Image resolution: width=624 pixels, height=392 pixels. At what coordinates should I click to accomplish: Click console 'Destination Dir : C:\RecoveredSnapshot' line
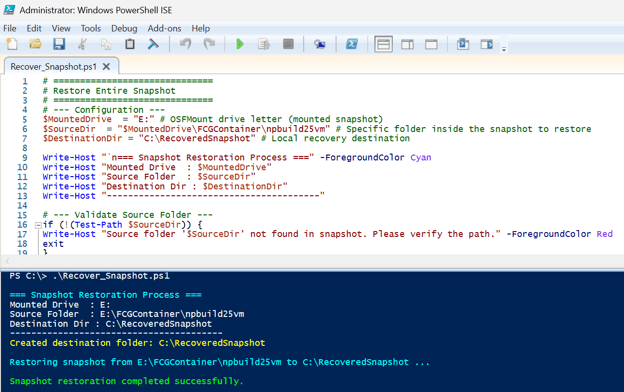click(x=111, y=324)
